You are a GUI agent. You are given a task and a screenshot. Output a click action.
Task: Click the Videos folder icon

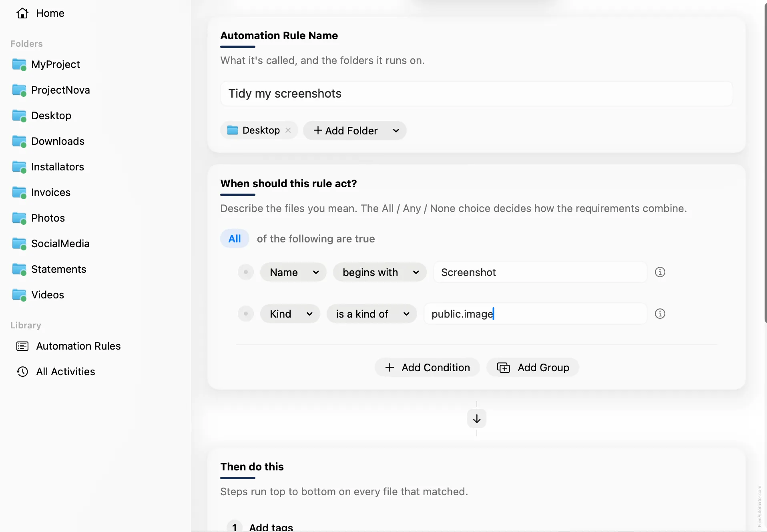point(19,295)
